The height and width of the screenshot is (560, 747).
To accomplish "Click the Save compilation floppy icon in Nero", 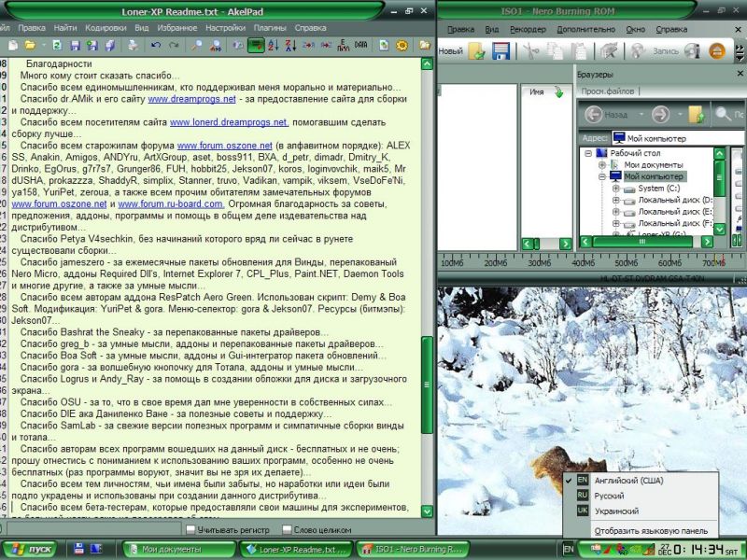I will coord(500,51).
